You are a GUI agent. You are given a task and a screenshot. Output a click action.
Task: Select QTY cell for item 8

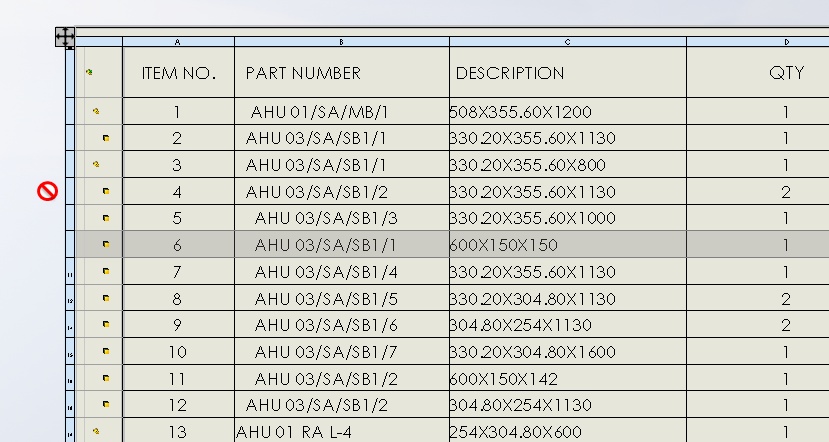[786, 298]
